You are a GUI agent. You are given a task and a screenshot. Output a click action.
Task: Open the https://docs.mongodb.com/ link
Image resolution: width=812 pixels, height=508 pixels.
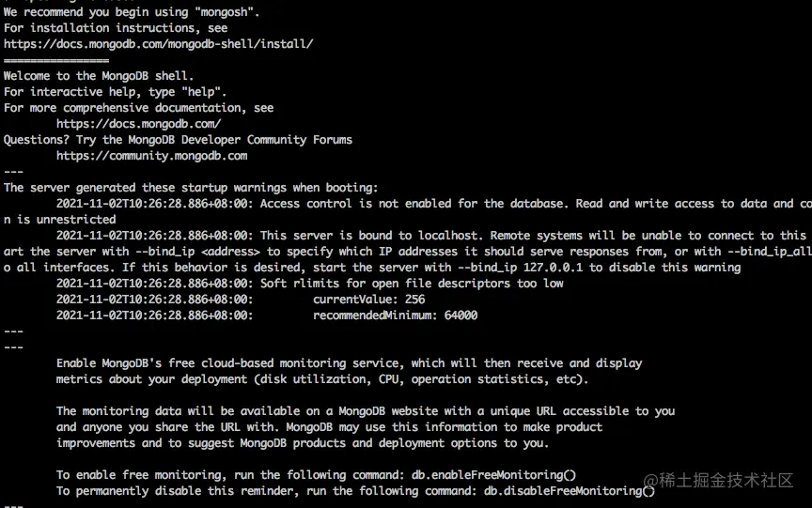[139, 124]
